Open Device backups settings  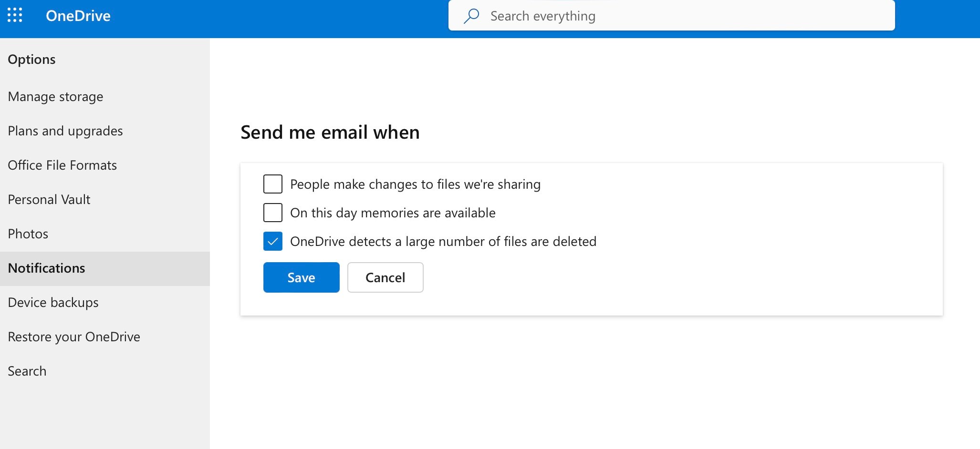53,303
